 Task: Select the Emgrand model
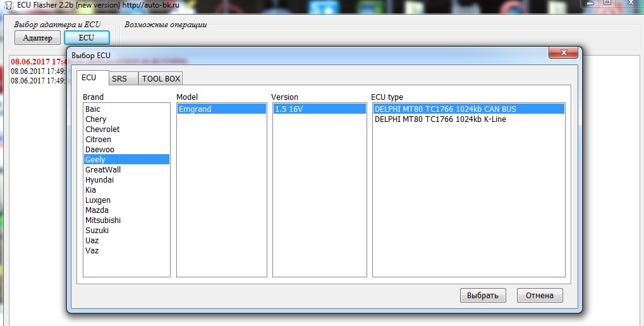coord(222,109)
